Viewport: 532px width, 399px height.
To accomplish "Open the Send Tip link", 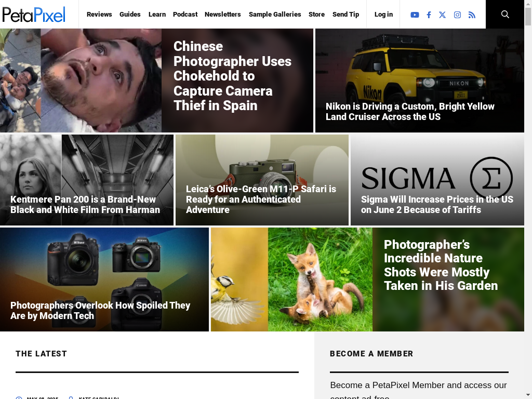I will tap(345, 14).
